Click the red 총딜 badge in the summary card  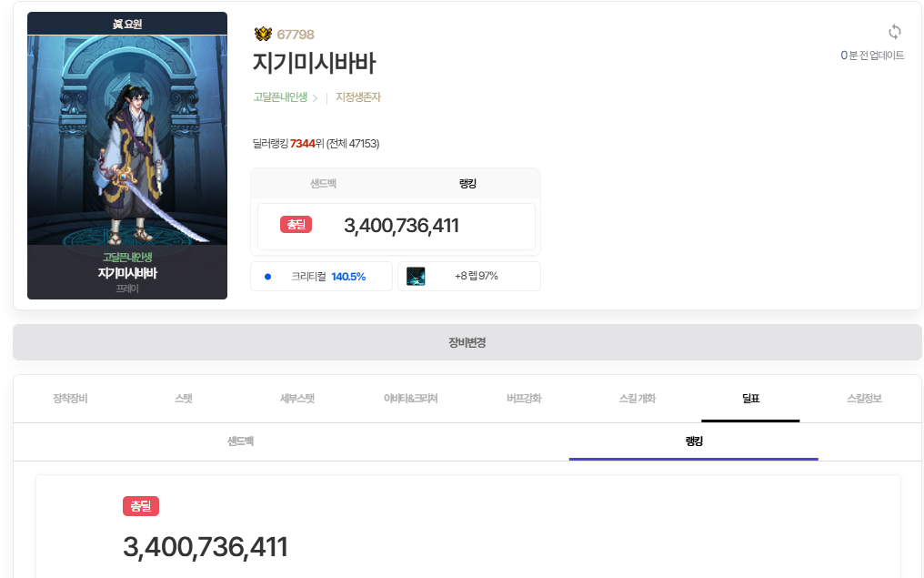click(x=296, y=225)
